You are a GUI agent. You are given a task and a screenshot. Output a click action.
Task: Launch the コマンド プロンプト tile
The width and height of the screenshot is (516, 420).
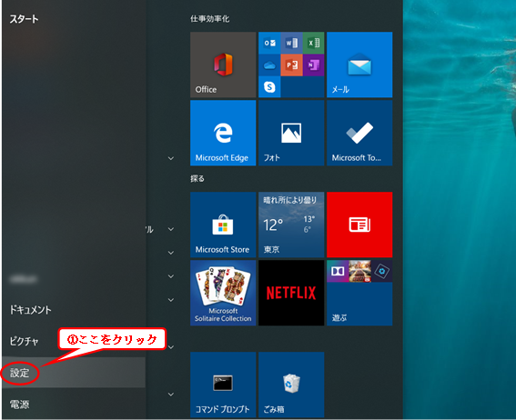point(223,385)
